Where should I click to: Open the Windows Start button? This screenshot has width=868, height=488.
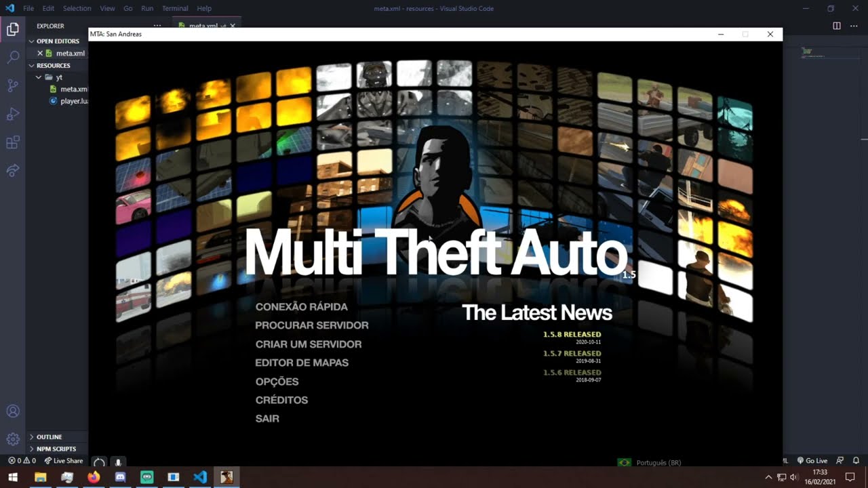[x=13, y=477]
